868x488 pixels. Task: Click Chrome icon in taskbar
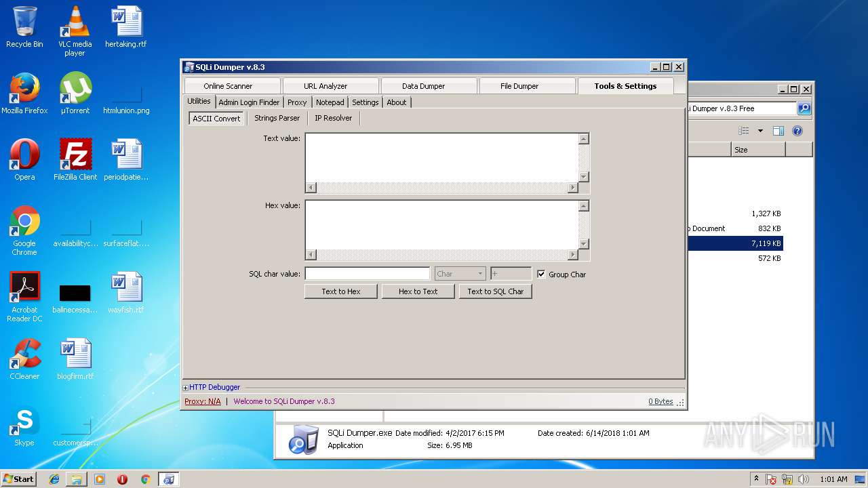tap(145, 479)
